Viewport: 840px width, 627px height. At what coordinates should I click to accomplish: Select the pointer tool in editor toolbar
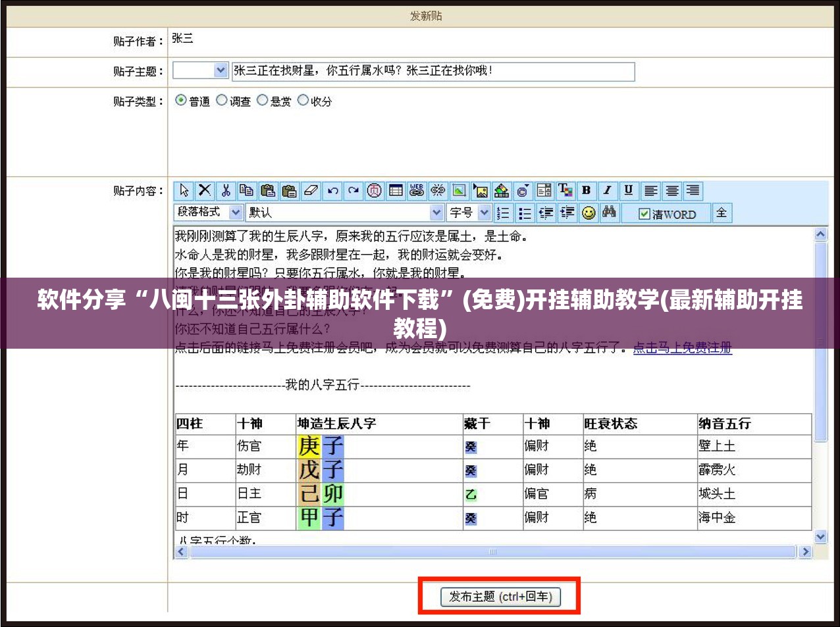coord(184,191)
